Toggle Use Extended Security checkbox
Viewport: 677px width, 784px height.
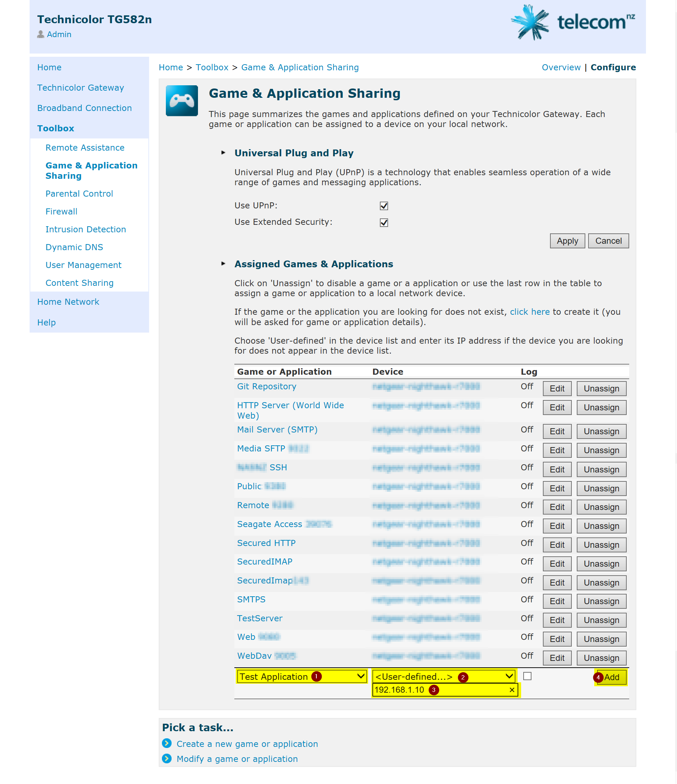(x=384, y=222)
